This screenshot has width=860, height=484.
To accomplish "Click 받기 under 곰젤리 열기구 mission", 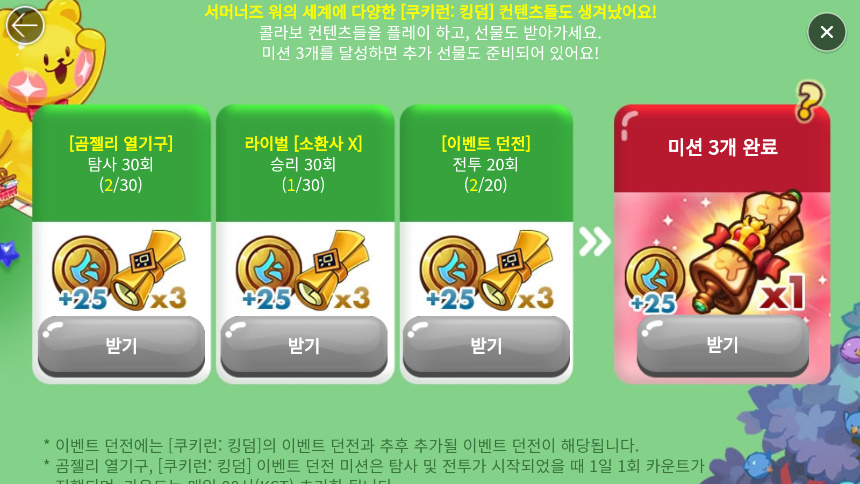I will click(121, 345).
